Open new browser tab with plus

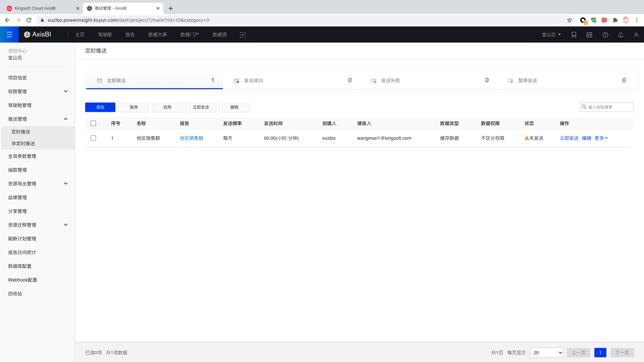[x=171, y=8]
